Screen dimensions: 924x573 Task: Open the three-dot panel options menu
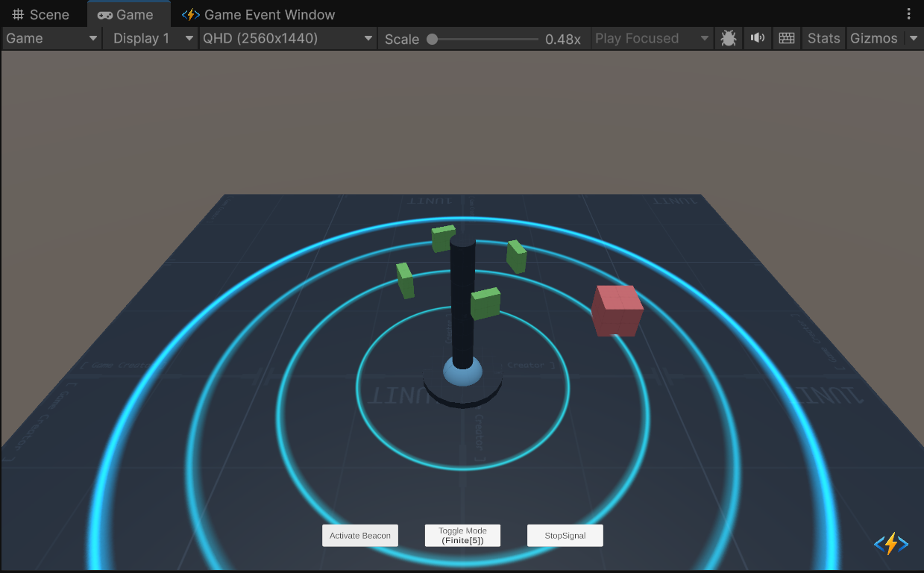tap(908, 14)
